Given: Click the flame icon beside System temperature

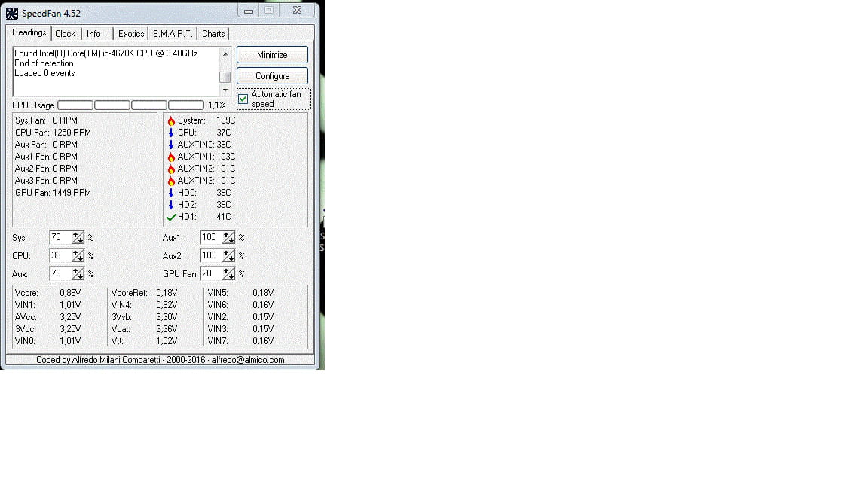Looking at the screenshot, I should 171,120.
